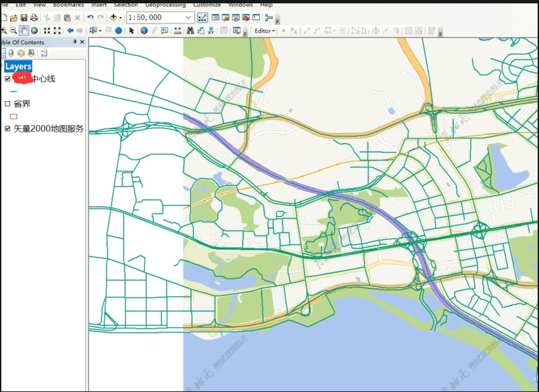Open the Add Data dropdown arrow
This screenshot has width=539, height=392.
[121, 17]
